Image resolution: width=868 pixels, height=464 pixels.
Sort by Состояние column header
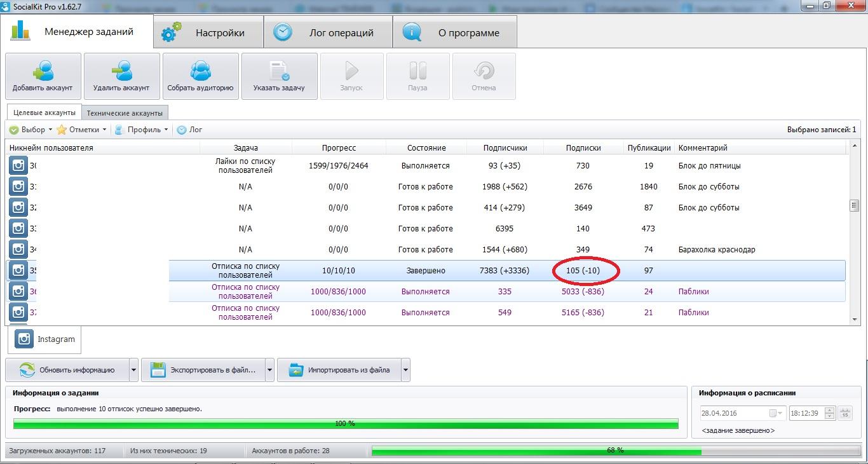(426, 148)
